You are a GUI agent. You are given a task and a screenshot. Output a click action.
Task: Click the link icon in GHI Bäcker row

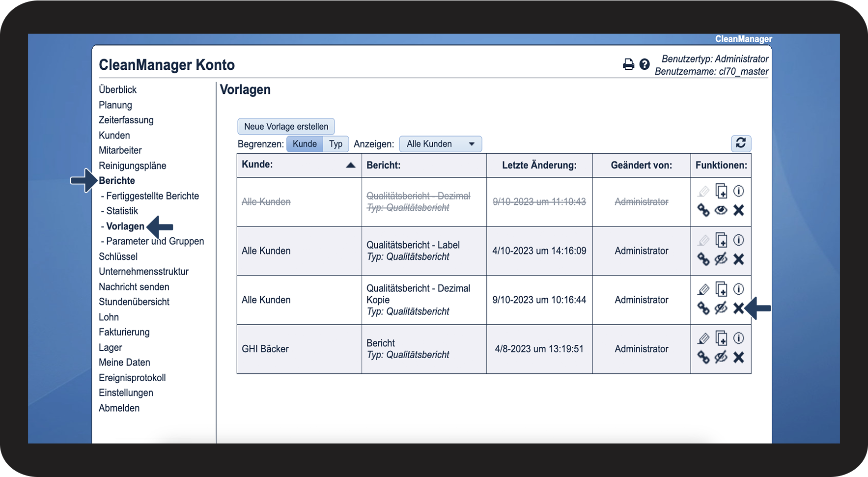pyautogui.click(x=703, y=357)
